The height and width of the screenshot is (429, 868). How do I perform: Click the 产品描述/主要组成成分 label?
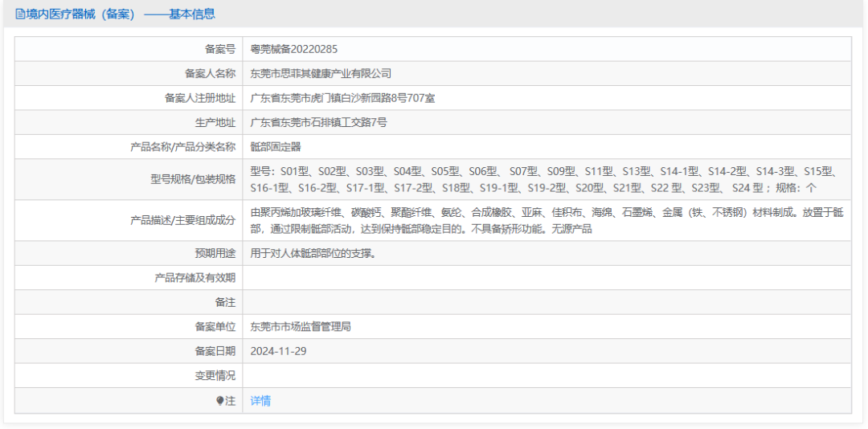click(x=182, y=220)
